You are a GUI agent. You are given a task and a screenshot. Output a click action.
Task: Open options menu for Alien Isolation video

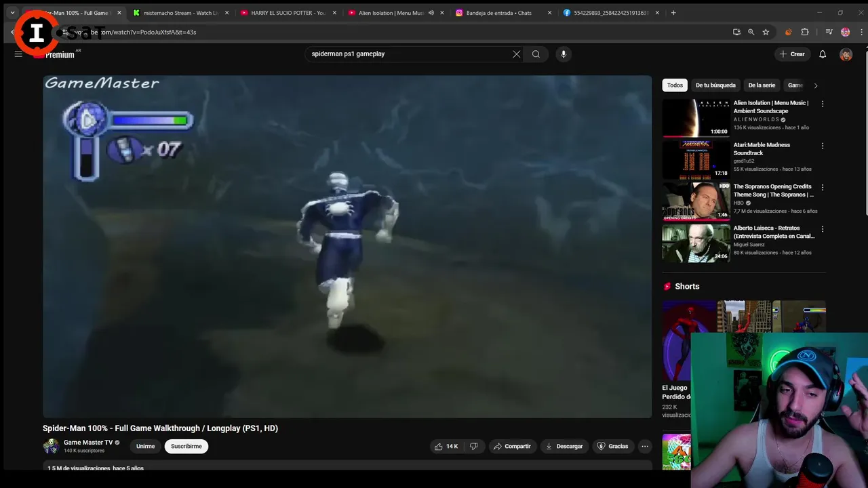[x=823, y=104]
